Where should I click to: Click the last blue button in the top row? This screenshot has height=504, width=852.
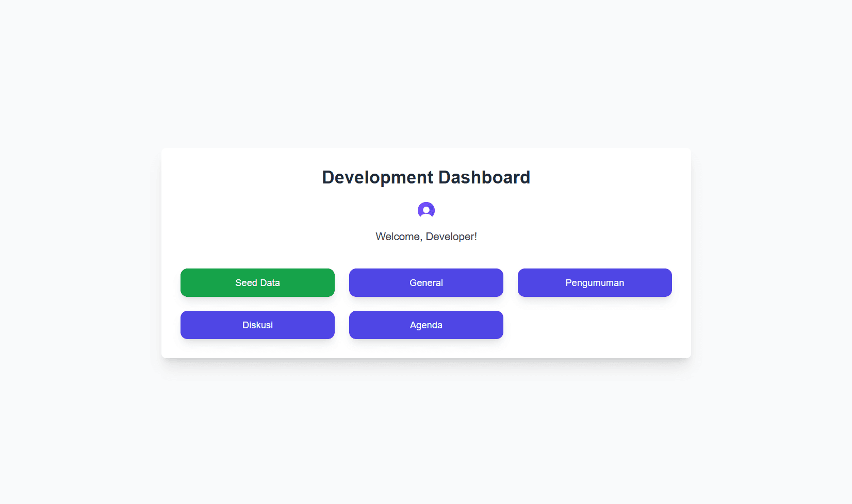(x=595, y=282)
